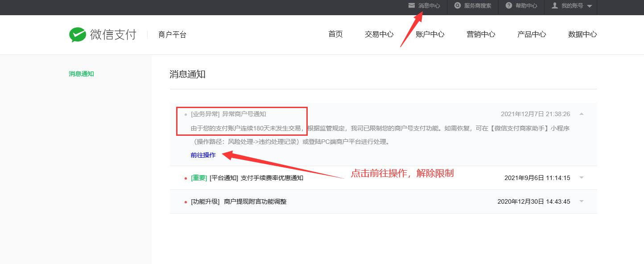
Task: Click the green [重要] tag
Action: [199, 178]
